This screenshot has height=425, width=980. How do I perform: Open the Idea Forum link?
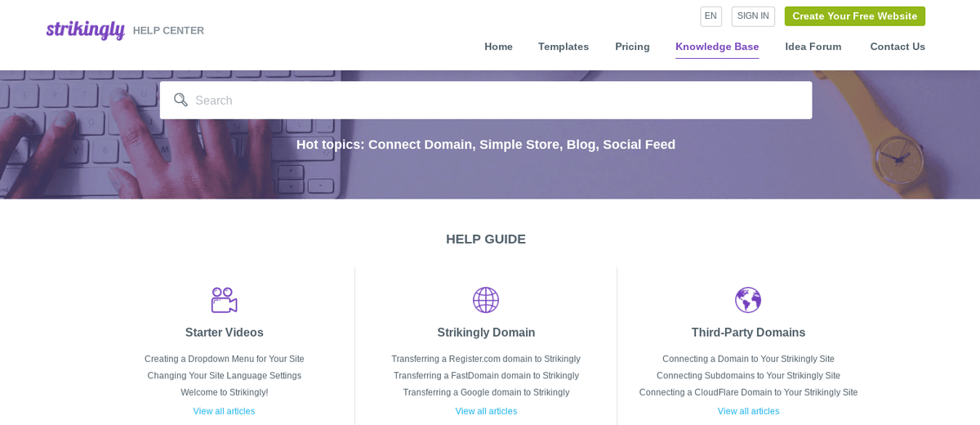813,47
